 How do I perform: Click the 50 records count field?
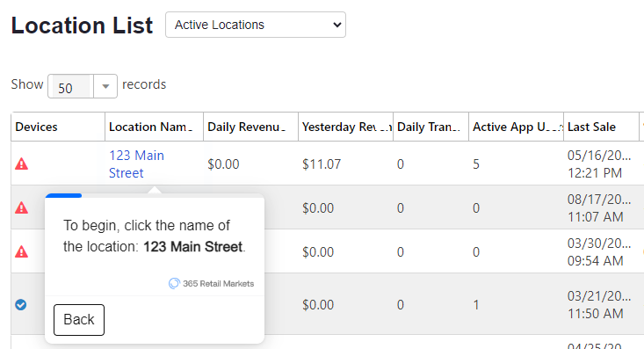[70, 86]
